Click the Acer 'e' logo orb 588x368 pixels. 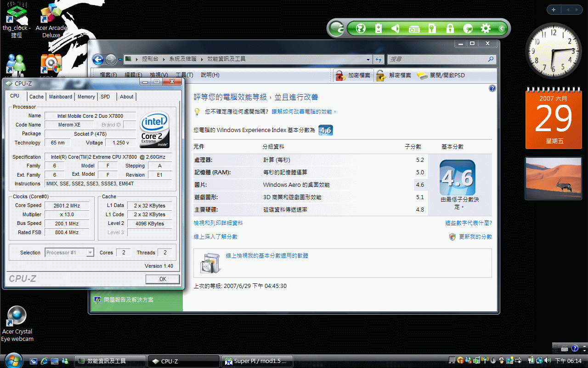pos(337,29)
